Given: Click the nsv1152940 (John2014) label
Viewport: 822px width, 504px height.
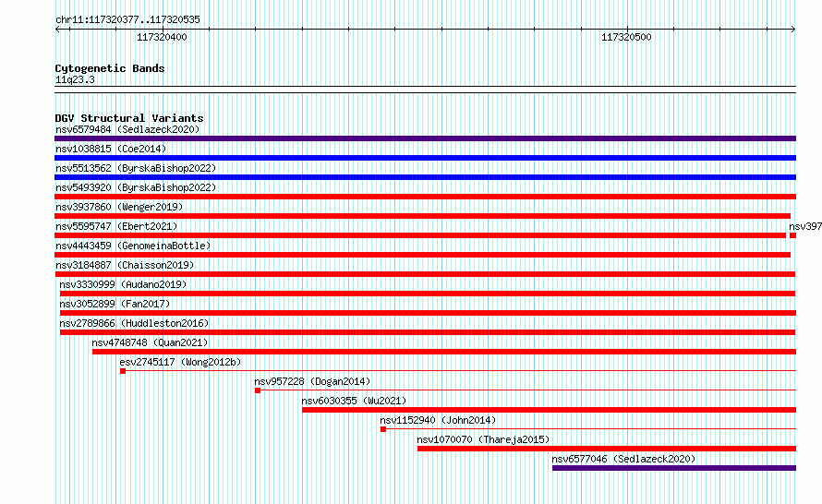Looking at the screenshot, I should [x=438, y=420].
